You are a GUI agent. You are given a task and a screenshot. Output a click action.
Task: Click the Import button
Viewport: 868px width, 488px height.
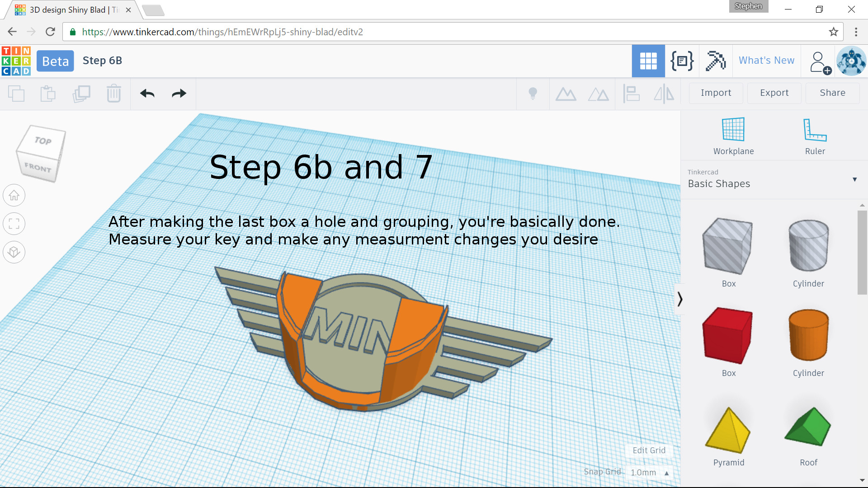(x=716, y=93)
